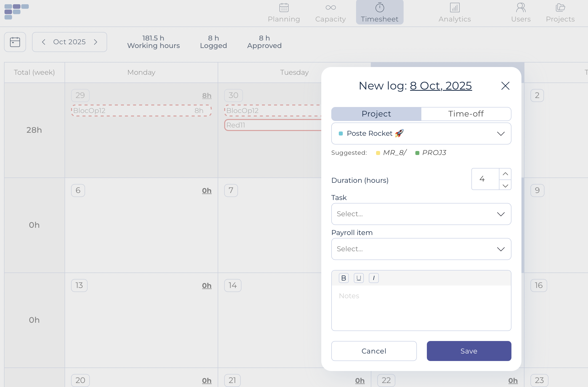Increase duration hours with up arrow

click(x=505, y=174)
